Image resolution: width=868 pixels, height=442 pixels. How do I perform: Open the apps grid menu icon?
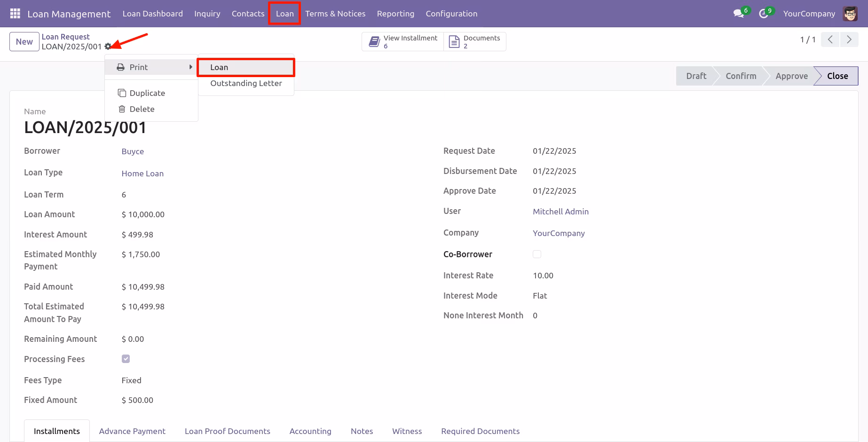15,14
